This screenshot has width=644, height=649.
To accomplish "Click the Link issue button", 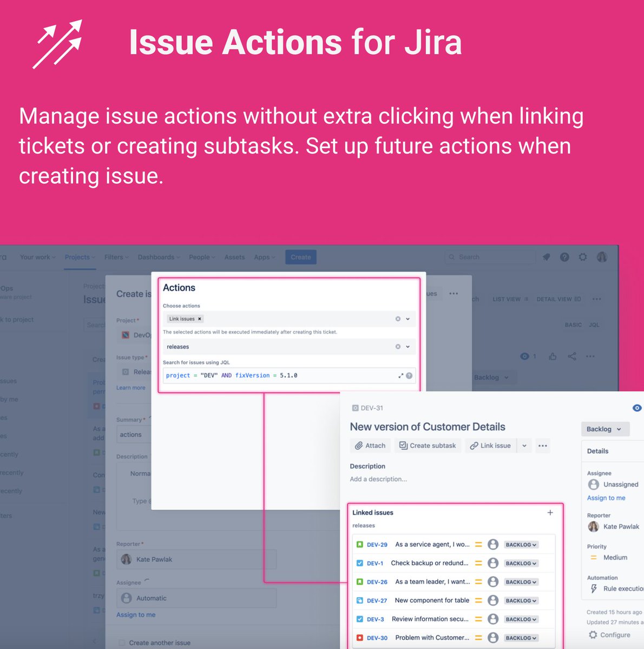I will (x=490, y=446).
